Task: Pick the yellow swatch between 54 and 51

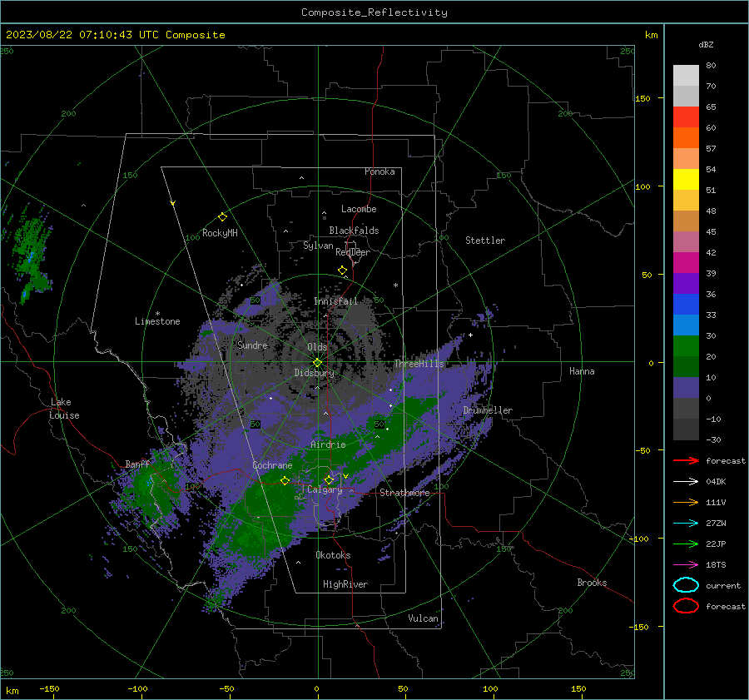Action: point(686,179)
